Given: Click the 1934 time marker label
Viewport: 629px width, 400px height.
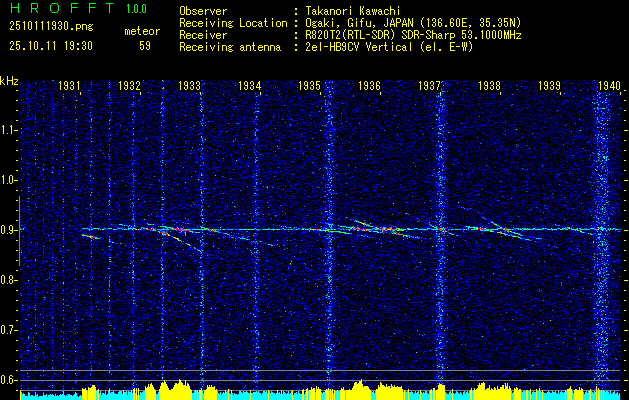Looking at the screenshot, I should [x=250, y=85].
